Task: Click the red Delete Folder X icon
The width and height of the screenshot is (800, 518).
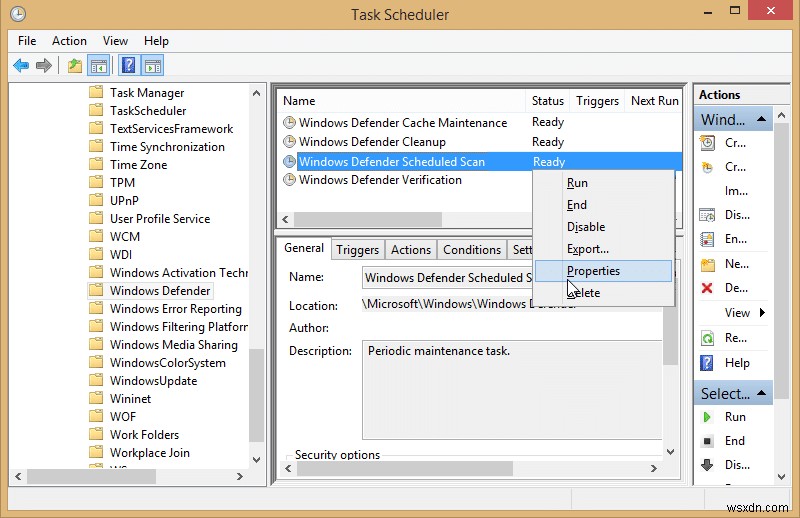Action: [707, 288]
